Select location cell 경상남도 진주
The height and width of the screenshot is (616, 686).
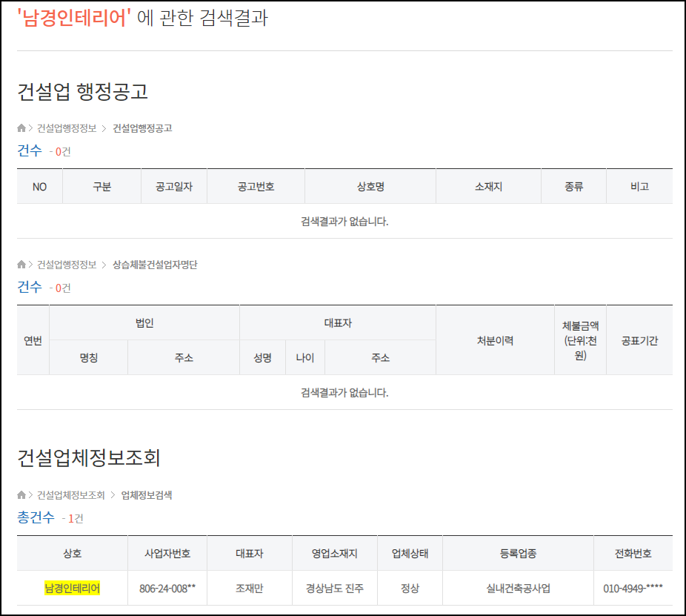coord(335,589)
